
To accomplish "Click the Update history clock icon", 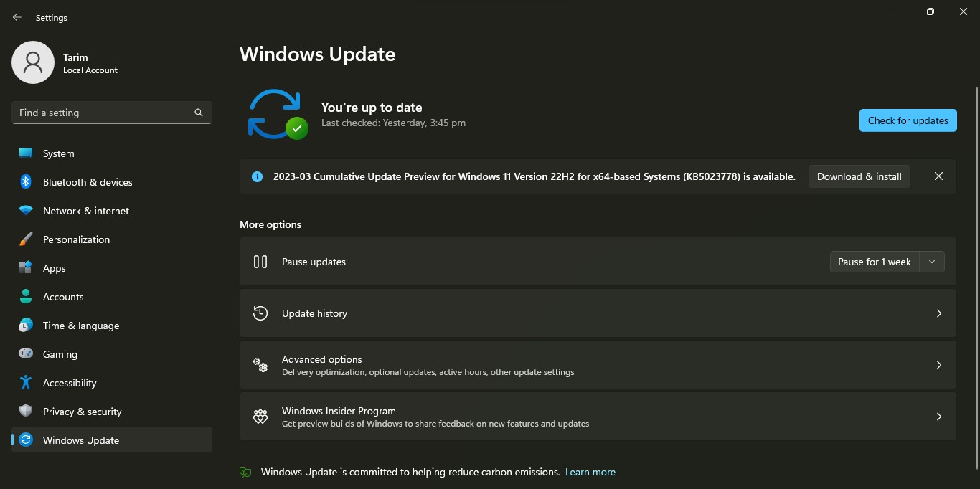I will pyautogui.click(x=260, y=313).
